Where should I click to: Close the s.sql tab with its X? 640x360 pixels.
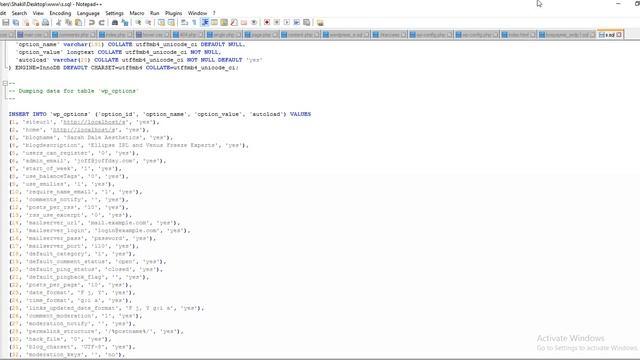click(619, 35)
